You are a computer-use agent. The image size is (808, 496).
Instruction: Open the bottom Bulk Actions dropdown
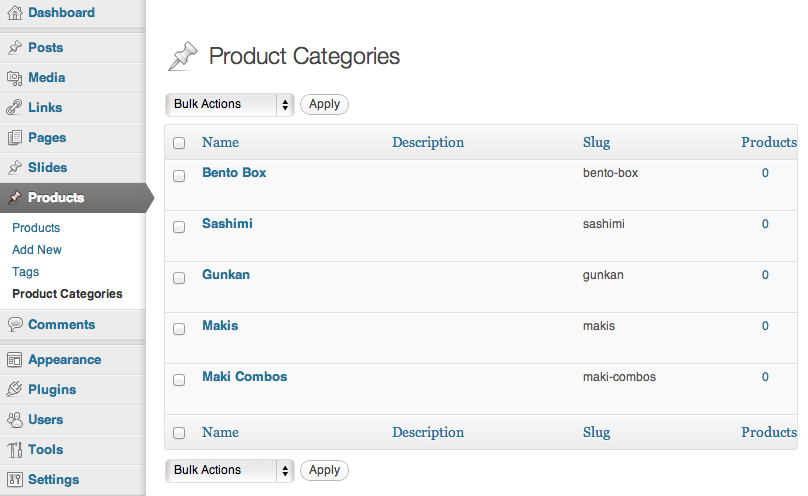[x=230, y=471]
